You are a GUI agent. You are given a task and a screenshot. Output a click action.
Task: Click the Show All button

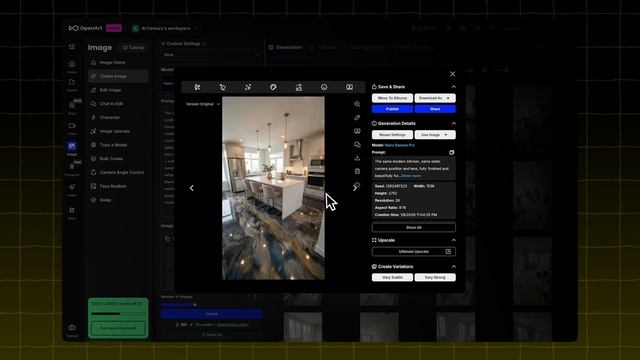pos(413,227)
